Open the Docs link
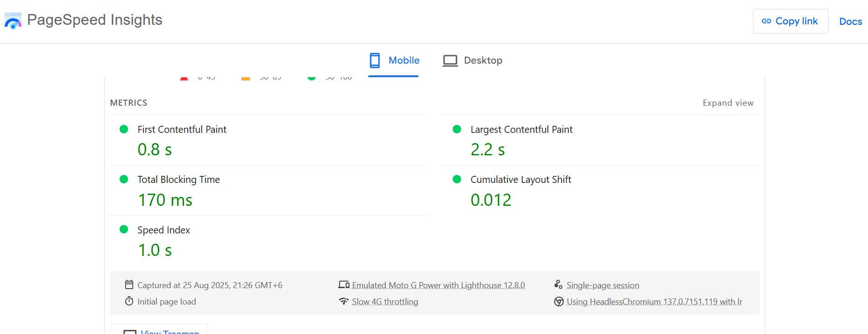868x334 pixels. [851, 22]
